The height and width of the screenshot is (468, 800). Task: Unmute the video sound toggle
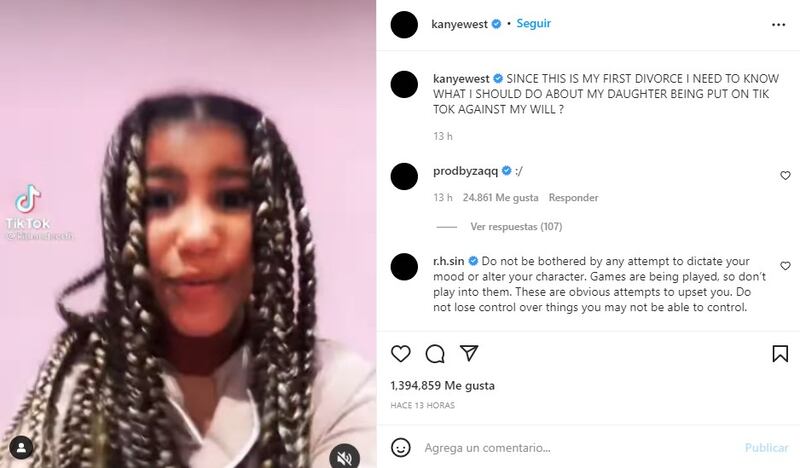[x=344, y=457]
